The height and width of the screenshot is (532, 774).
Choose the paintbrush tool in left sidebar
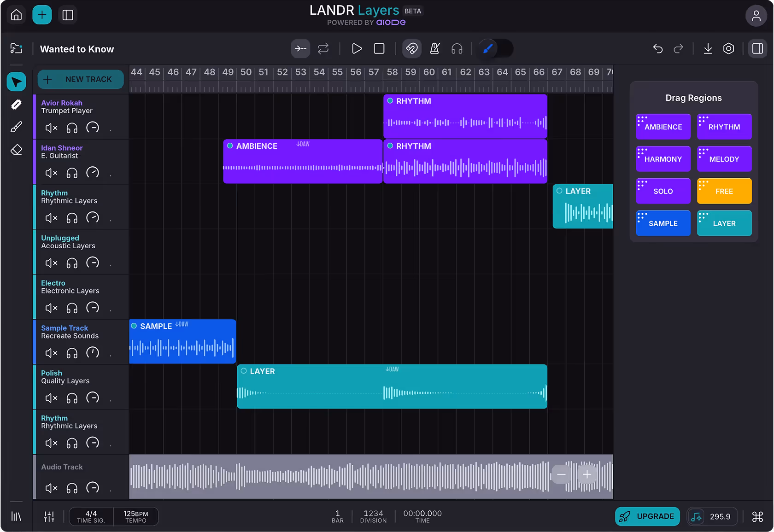click(x=16, y=127)
